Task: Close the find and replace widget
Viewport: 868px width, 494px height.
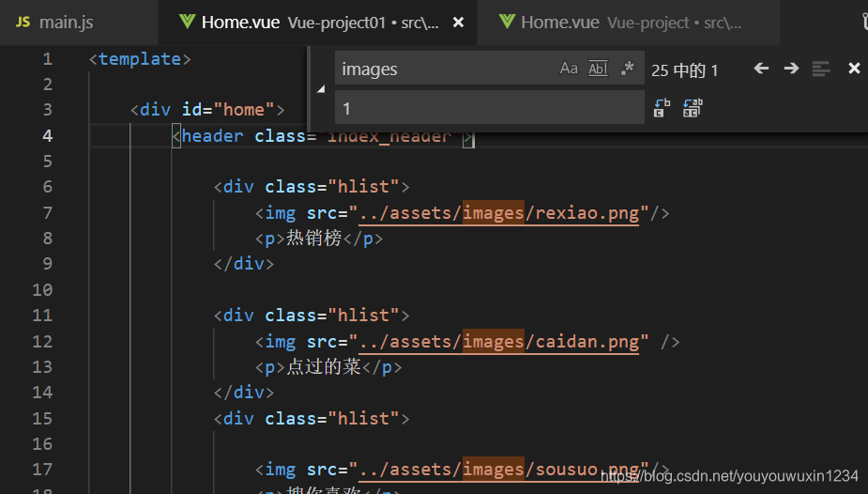Action: [854, 69]
